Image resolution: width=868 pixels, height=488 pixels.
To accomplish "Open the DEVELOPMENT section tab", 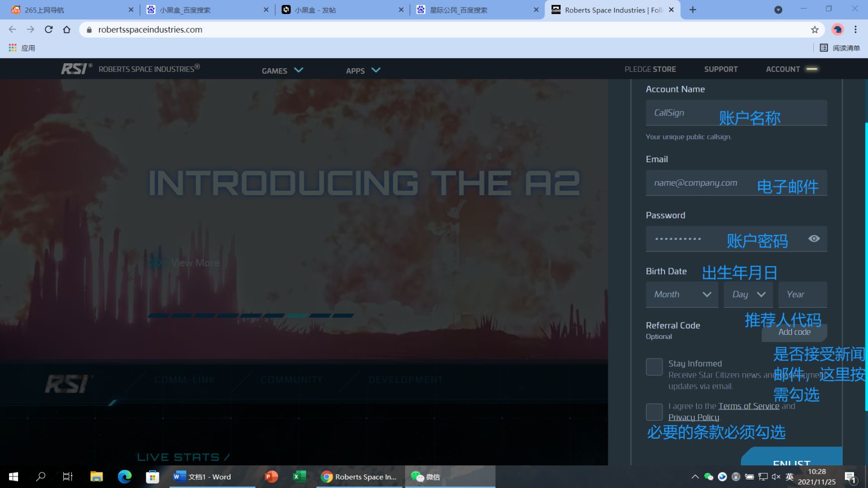I will (x=405, y=380).
